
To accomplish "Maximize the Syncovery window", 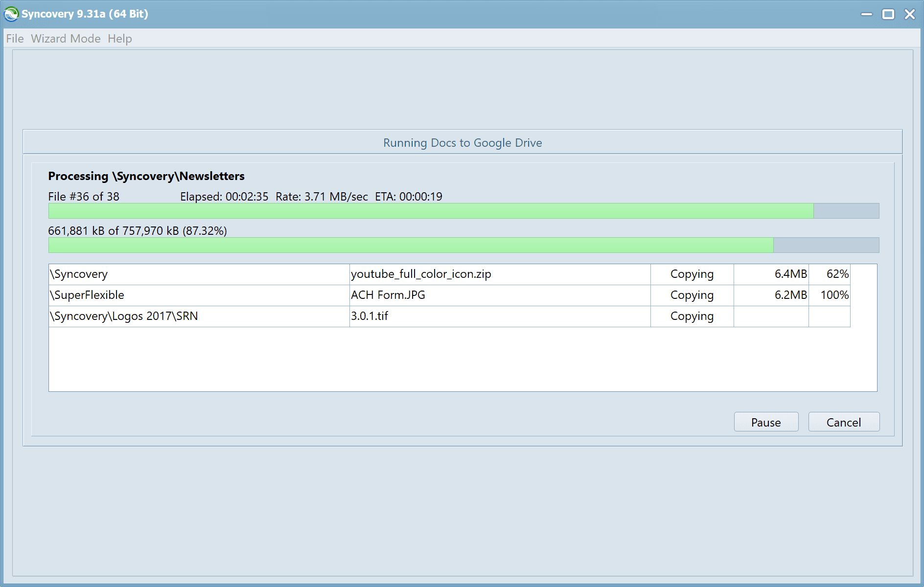I will click(x=889, y=14).
